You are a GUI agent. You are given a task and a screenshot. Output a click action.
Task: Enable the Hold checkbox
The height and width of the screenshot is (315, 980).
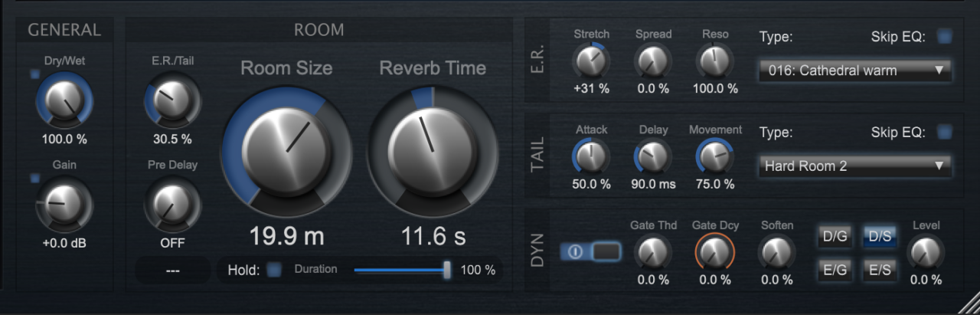point(275,270)
